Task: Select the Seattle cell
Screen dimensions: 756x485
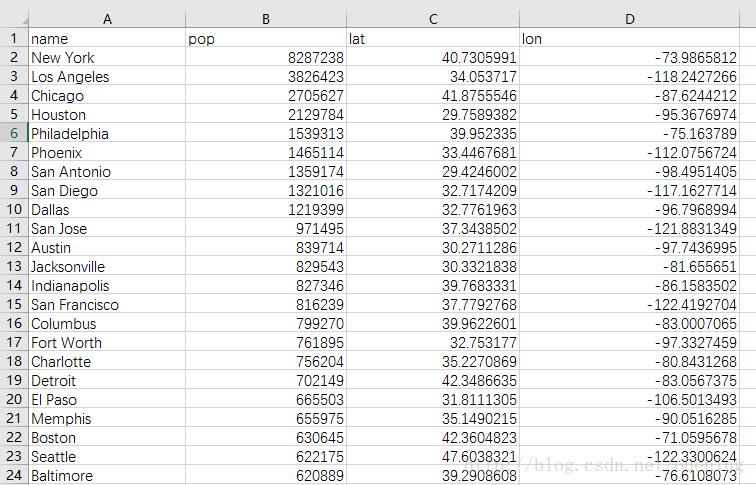Action: (107, 456)
